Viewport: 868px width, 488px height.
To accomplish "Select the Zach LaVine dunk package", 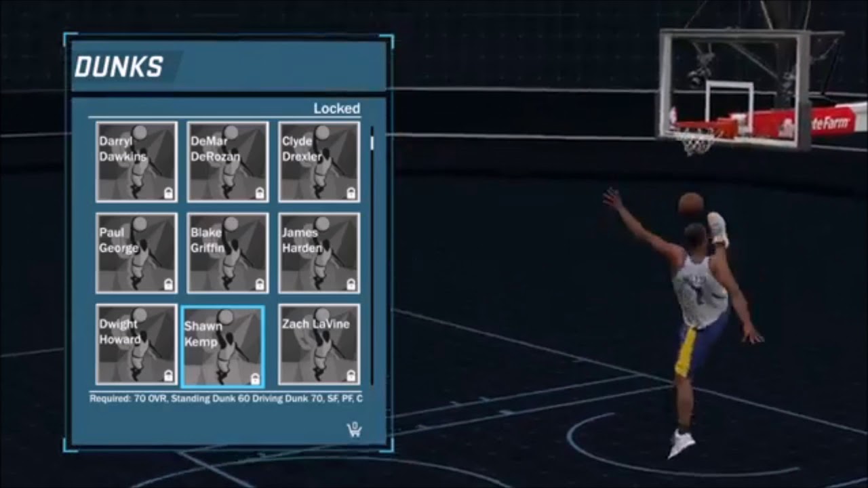I will 319,344.
